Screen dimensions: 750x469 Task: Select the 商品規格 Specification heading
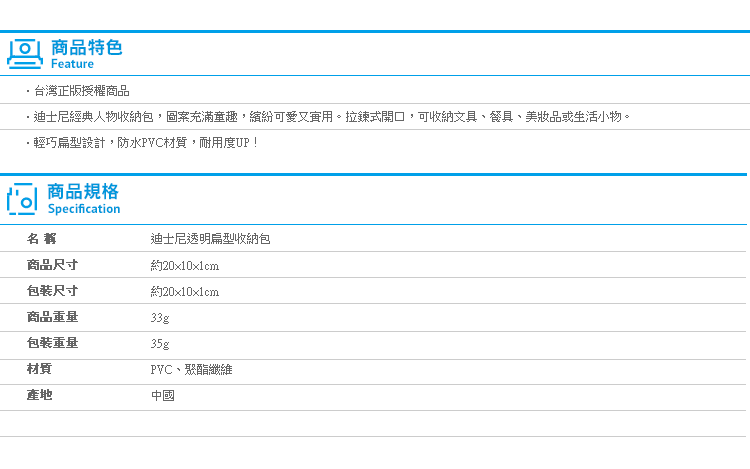(84, 199)
